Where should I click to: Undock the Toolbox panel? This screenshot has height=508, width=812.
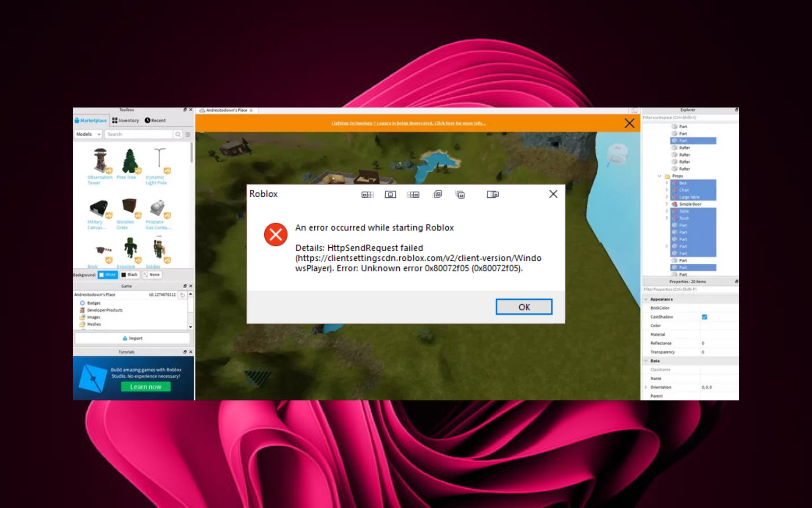coord(185,110)
